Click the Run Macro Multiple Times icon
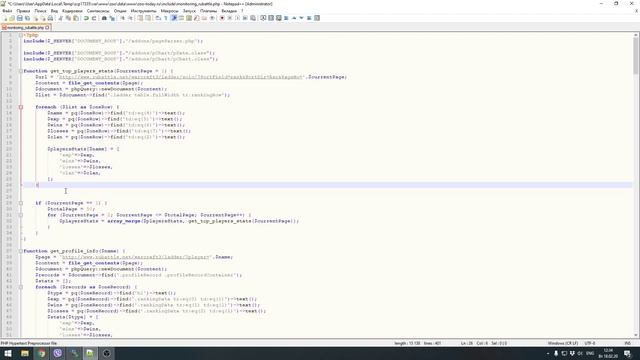 (245, 18)
